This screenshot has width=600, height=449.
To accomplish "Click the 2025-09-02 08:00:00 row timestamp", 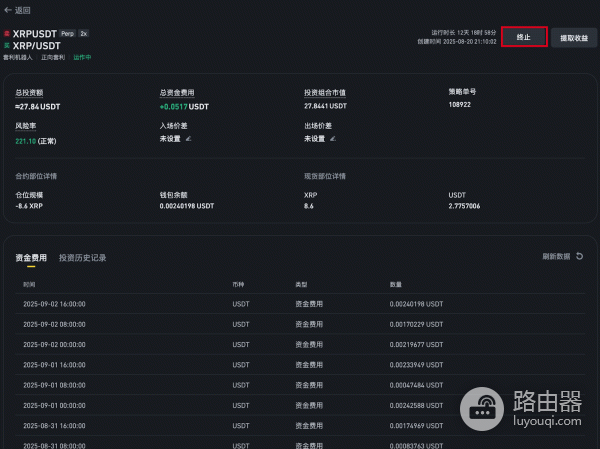I will click(54, 324).
